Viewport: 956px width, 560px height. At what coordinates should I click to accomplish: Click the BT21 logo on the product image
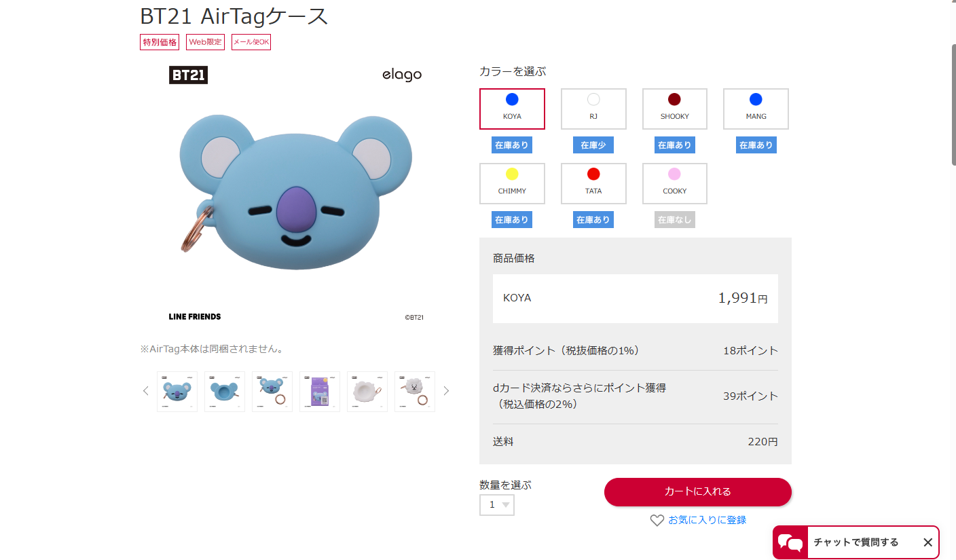[188, 75]
